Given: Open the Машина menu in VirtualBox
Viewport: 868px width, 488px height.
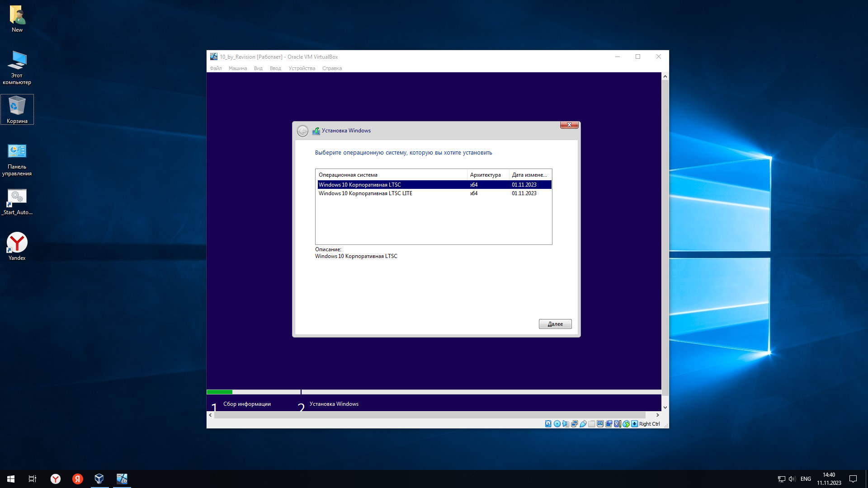Looking at the screenshot, I should [x=237, y=68].
